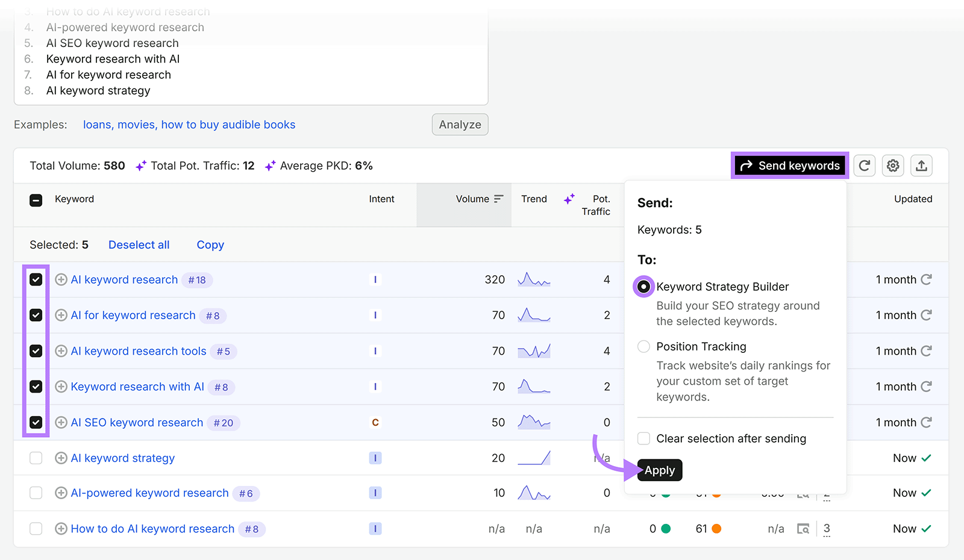Select Position Tracking radio option

click(x=643, y=346)
